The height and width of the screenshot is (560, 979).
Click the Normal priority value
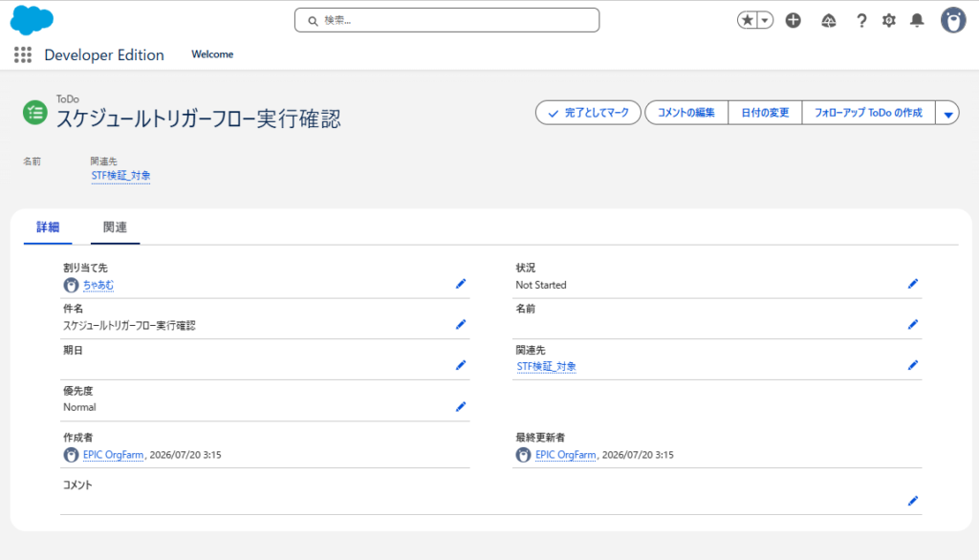pos(79,407)
